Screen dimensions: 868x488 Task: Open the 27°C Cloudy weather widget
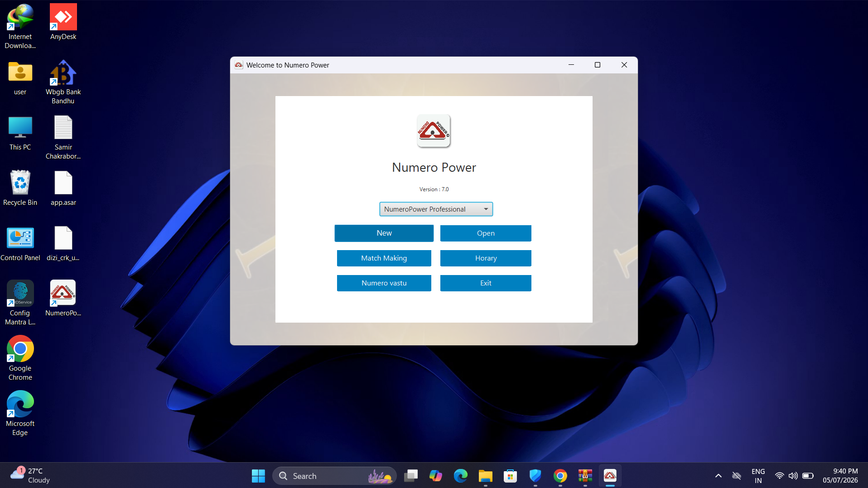pos(30,476)
